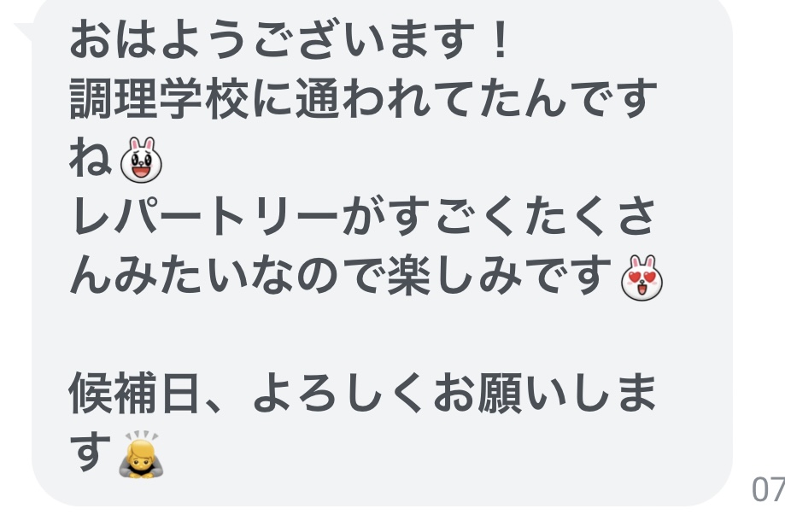Viewport: 785px width, 532px height.
Task: Click the message timestamp starting with 07
Action: coord(768,489)
